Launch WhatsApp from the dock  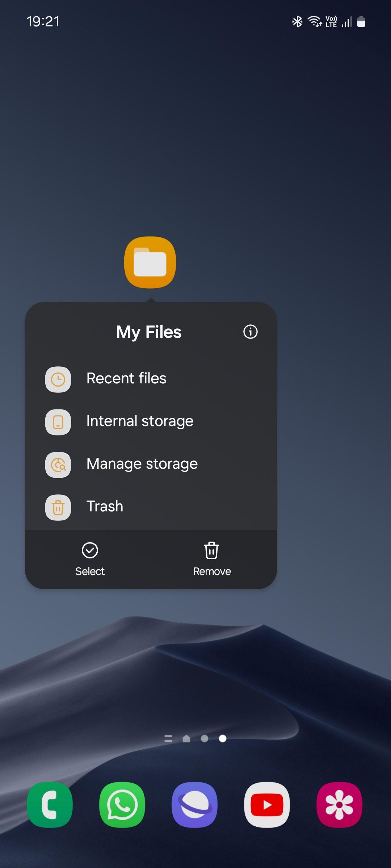click(122, 805)
